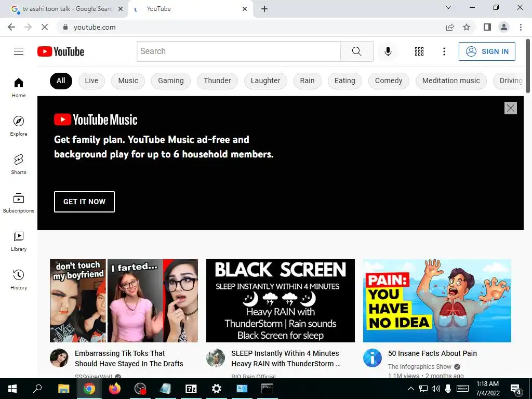532x399 pixels.
Task: Click GET IT NOW button
Action: point(85,202)
